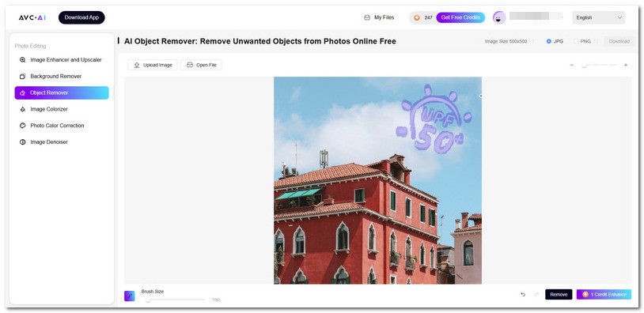Click the 247 credits count
Image resolution: width=644 pixels, height=313 pixels.
click(x=428, y=17)
